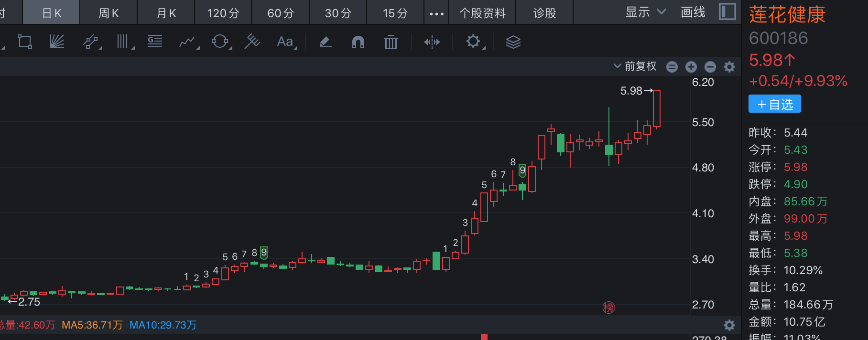Viewport: 868px width, 340px height.
Task: Select the rectangle drawing tool
Action: tap(25, 42)
